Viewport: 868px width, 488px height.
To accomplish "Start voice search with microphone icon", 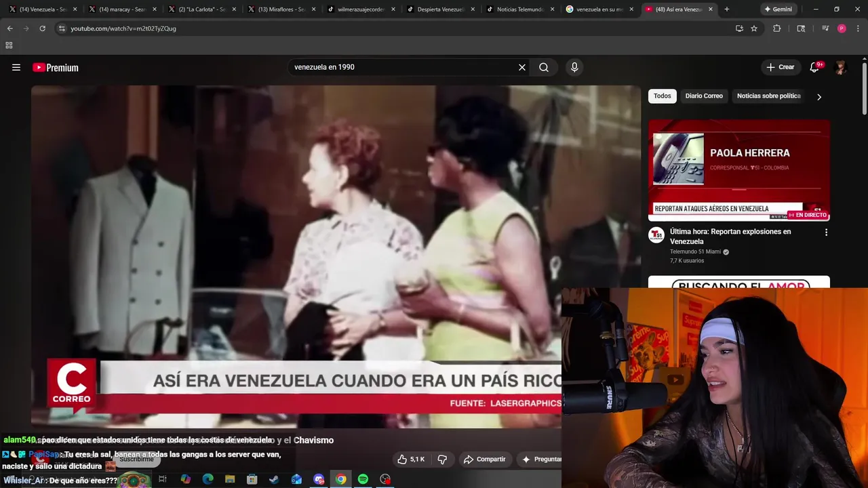I will 574,67.
